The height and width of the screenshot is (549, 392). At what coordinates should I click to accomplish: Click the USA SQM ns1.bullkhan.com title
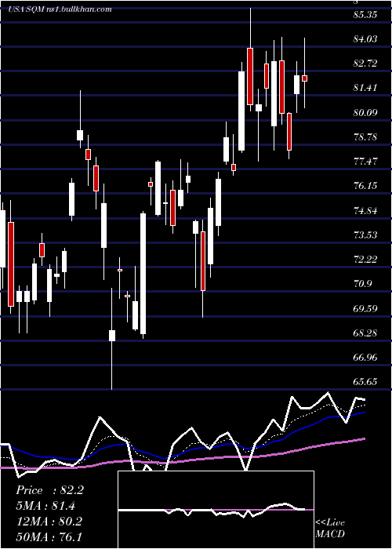60,9
